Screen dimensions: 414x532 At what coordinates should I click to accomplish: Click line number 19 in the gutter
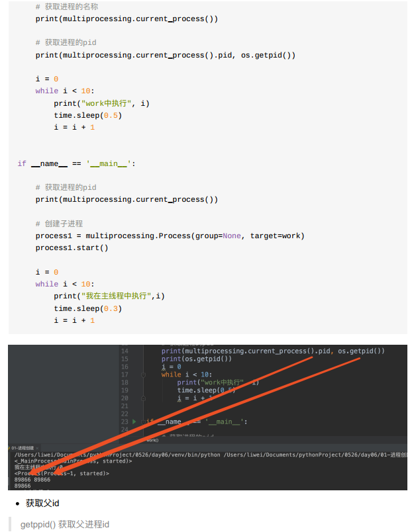(125, 390)
